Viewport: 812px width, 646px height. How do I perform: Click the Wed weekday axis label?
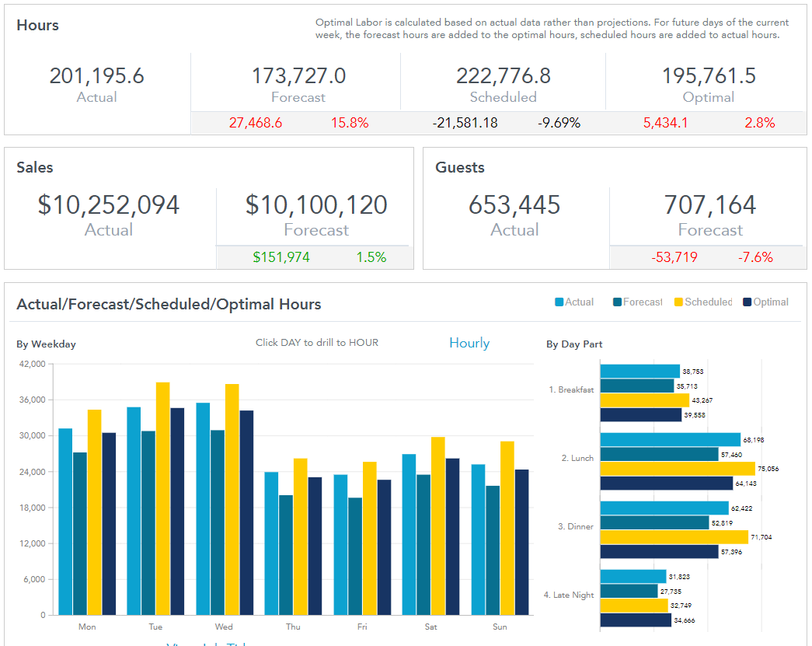pos(224,627)
